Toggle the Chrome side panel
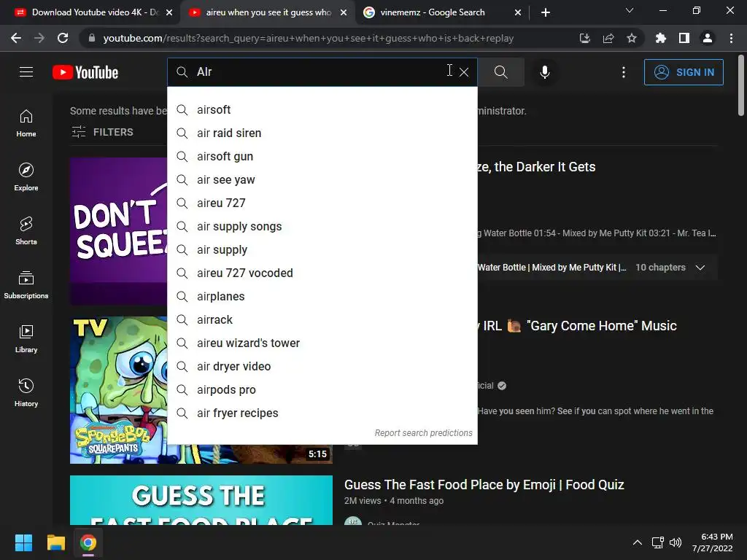 tap(684, 38)
